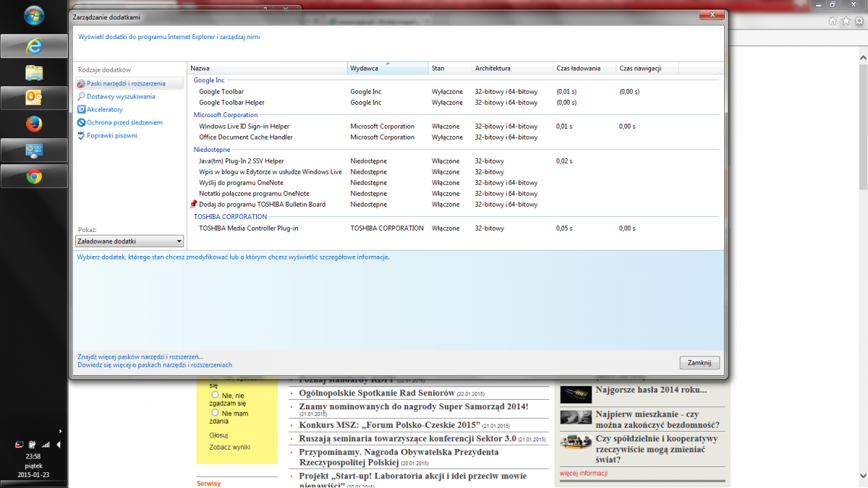Launch Google Chrome from the taskbar
This screenshot has height=488, width=868.
tap(33, 176)
